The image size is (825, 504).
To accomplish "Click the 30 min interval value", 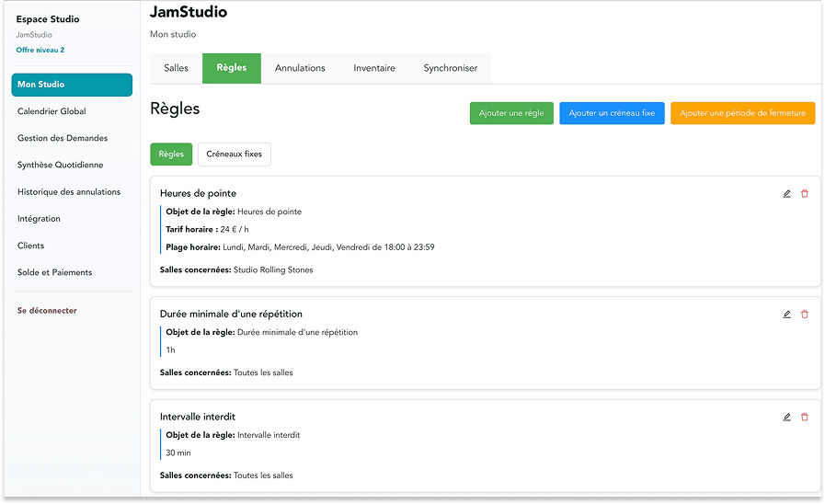I will (x=178, y=453).
